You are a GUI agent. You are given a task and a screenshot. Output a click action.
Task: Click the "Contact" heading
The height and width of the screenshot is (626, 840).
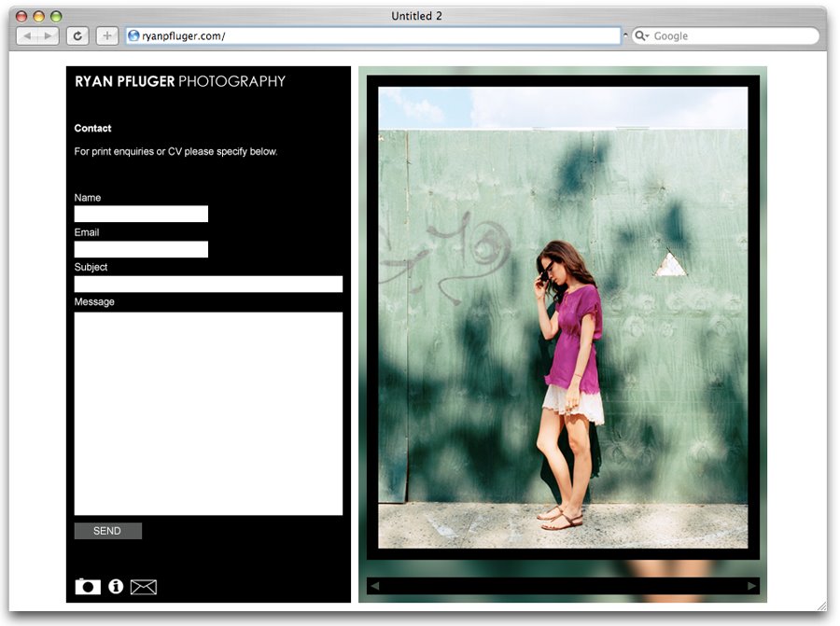click(92, 128)
